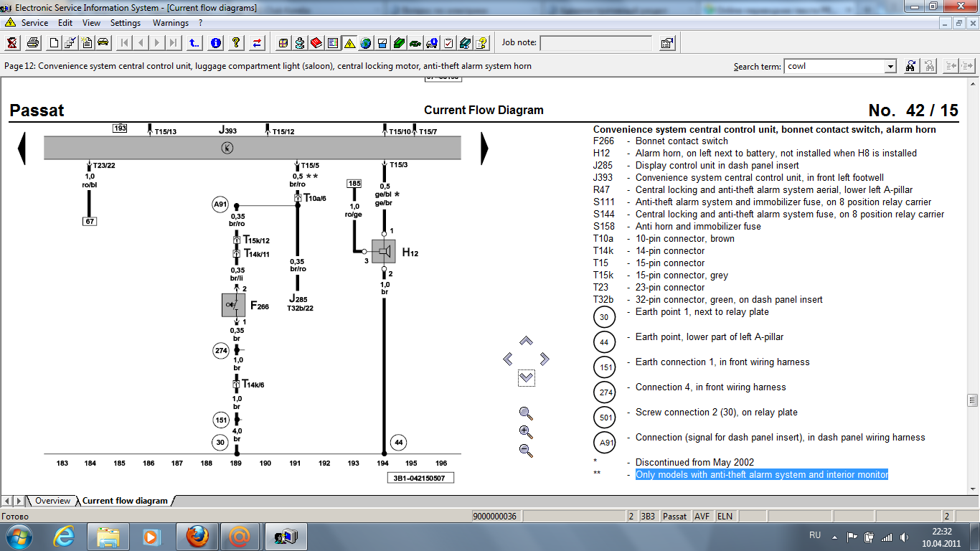Click the black left triangle beside diagram
Screen dimensions: 980x551
22,149
